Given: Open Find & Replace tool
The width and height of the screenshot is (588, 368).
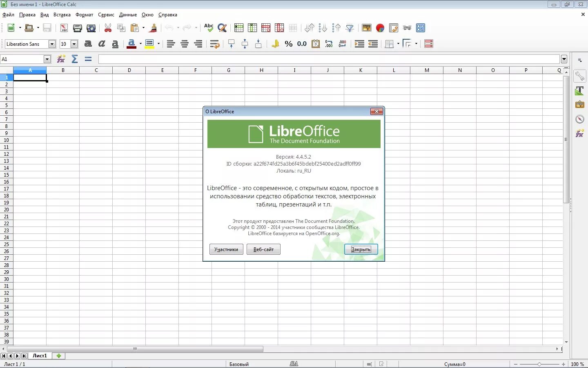Looking at the screenshot, I should tap(222, 28).
